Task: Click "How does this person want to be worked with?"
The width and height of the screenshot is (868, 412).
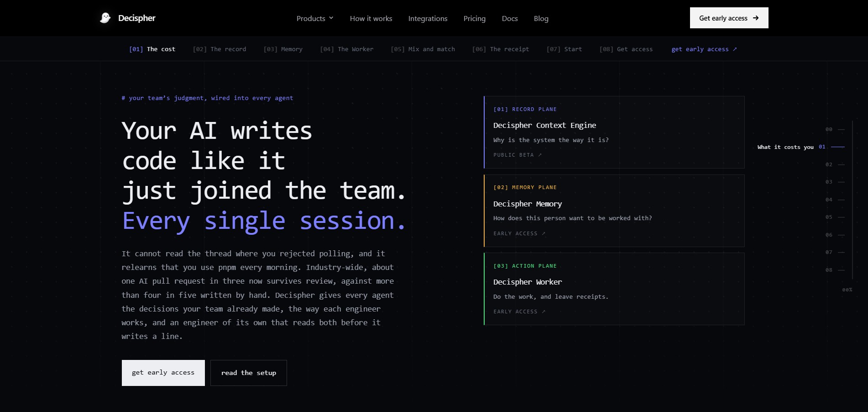Action: point(573,218)
